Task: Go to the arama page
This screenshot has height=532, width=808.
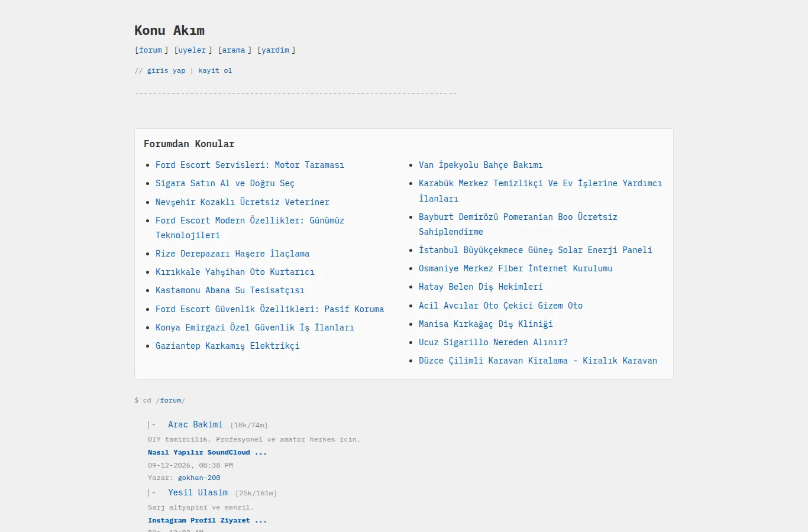Action: [234, 50]
